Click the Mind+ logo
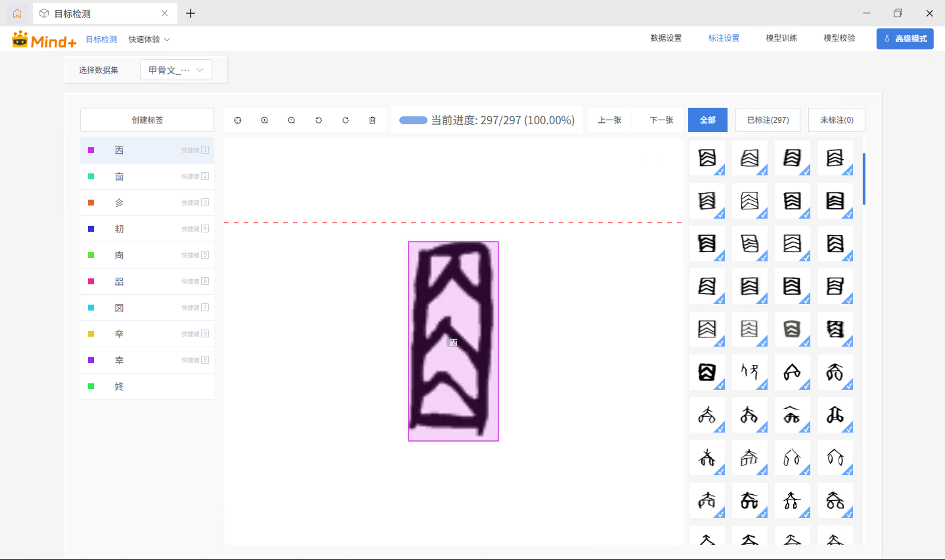Viewport: 945px width, 560px height. click(43, 39)
